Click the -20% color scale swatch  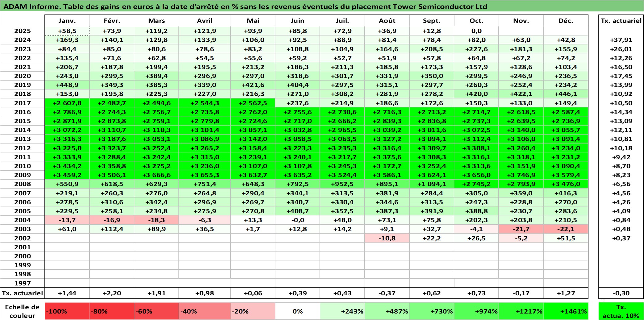[x=253, y=311]
